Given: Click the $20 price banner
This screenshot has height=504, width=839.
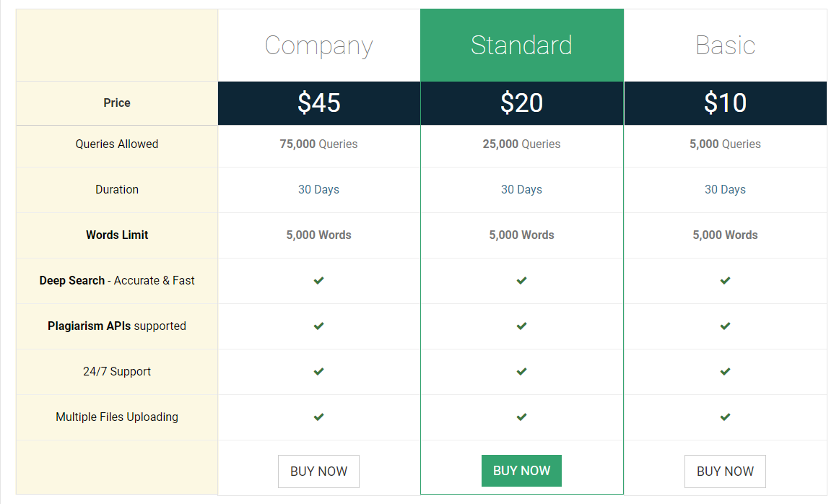Looking at the screenshot, I should 522,103.
